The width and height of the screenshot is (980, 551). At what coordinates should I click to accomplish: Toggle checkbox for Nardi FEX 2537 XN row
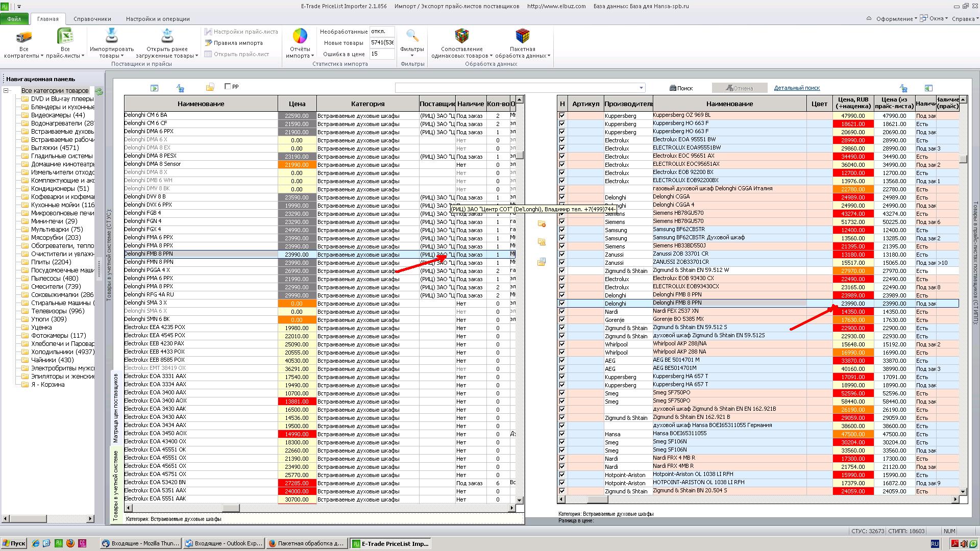(x=562, y=312)
